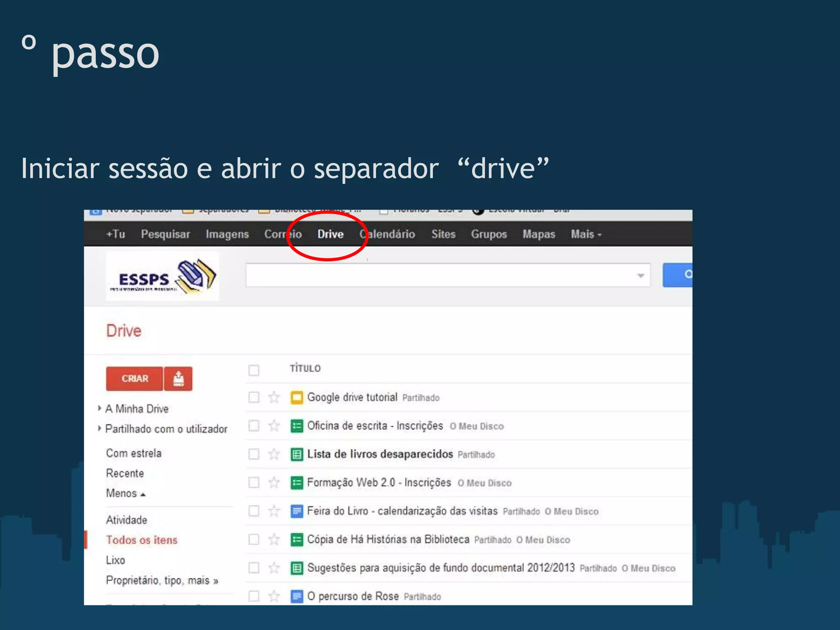The image size is (840, 630).
Task: Click the ESSPS school logo
Action: click(162, 276)
